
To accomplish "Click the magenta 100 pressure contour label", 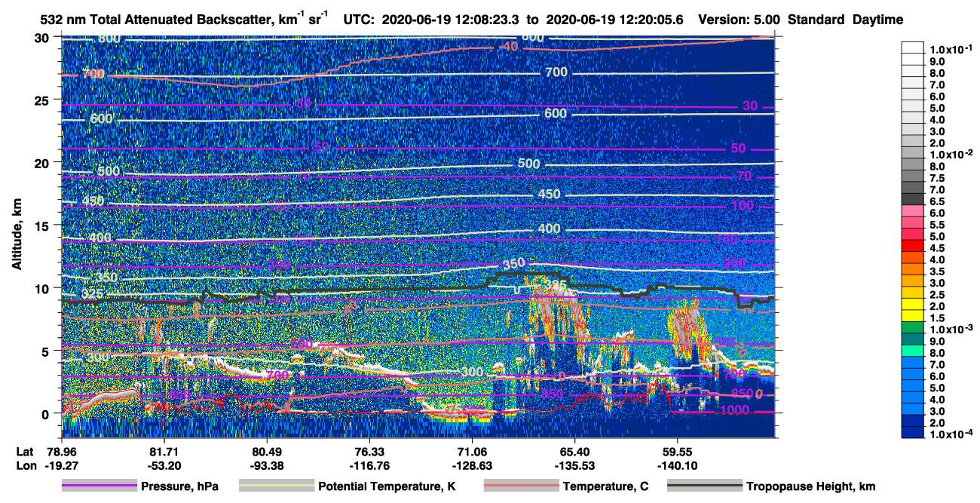I will 742,206.
